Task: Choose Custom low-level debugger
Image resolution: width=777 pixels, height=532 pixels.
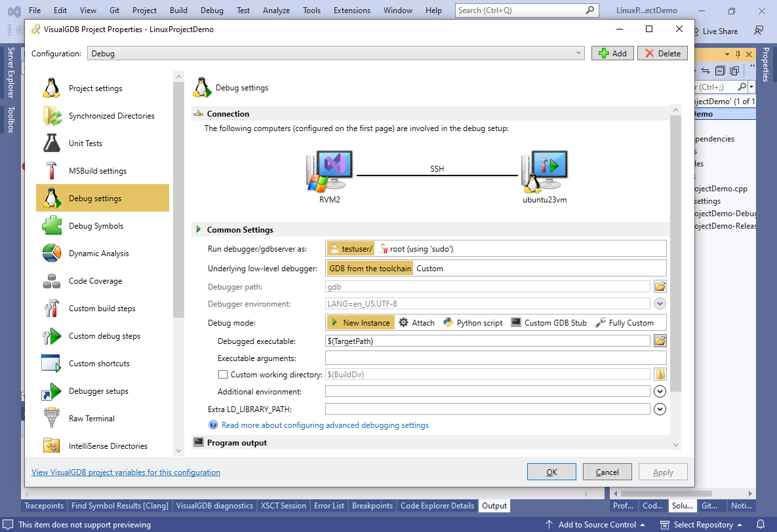Action: [x=429, y=269]
